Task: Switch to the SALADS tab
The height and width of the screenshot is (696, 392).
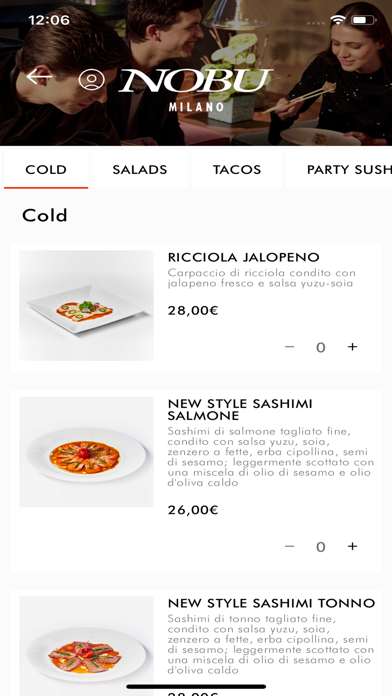Action: coord(140,170)
